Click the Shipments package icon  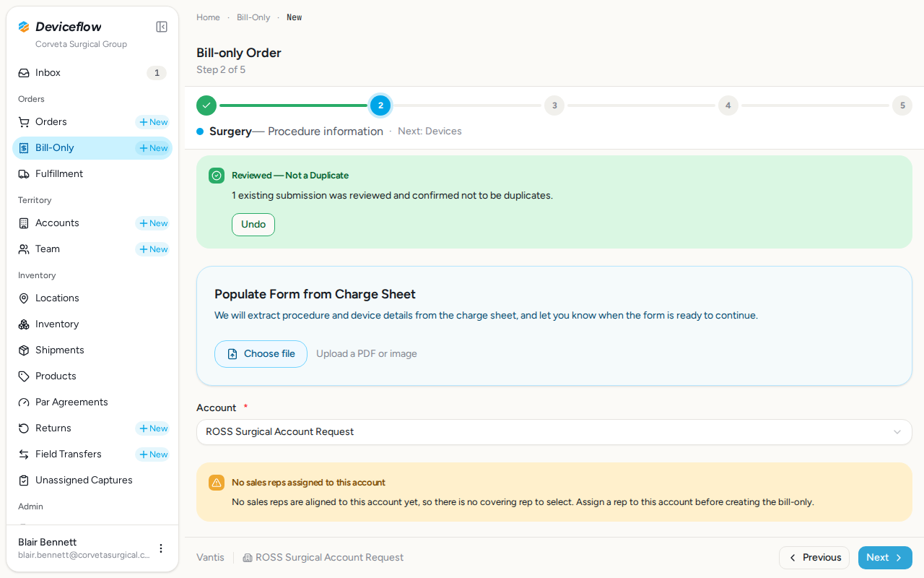(x=24, y=350)
